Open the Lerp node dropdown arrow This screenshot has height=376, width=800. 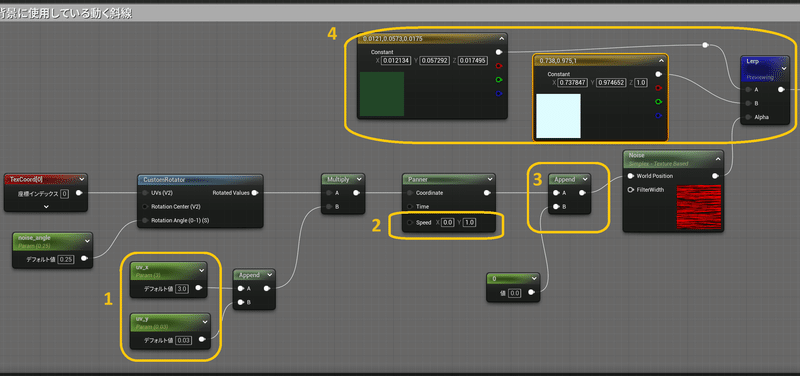click(x=784, y=67)
